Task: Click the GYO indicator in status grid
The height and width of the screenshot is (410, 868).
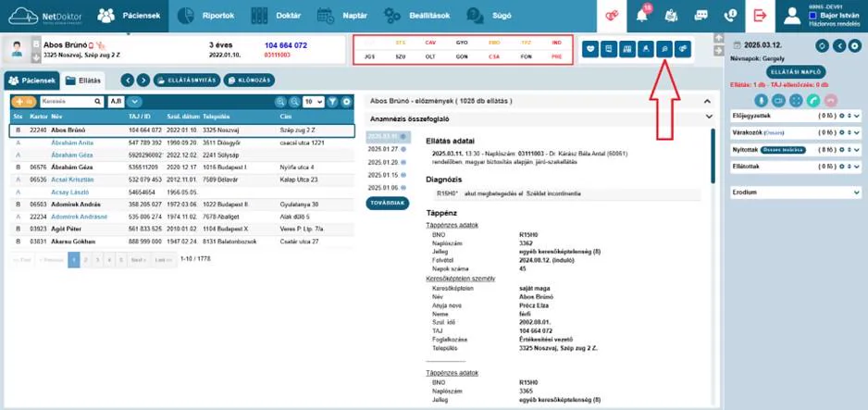Action: [x=462, y=43]
